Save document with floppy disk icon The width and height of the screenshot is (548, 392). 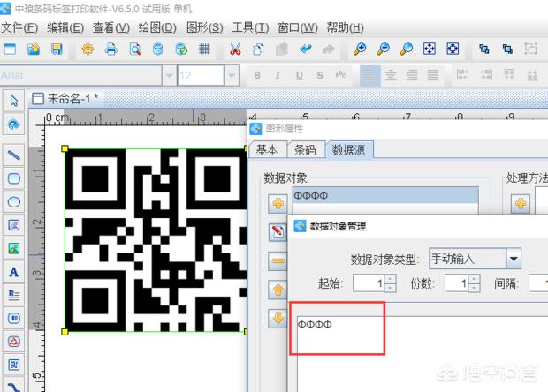click(x=57, y=49)
